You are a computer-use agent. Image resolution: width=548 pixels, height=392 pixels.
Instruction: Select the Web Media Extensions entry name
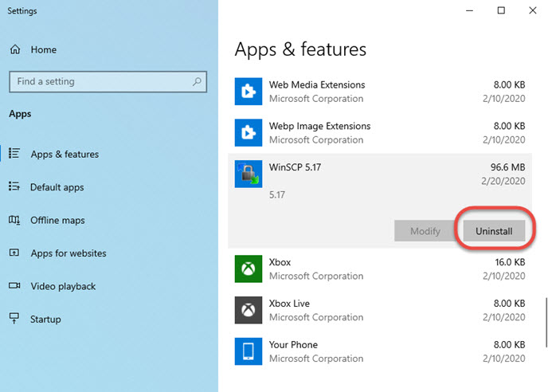(317, 84)
